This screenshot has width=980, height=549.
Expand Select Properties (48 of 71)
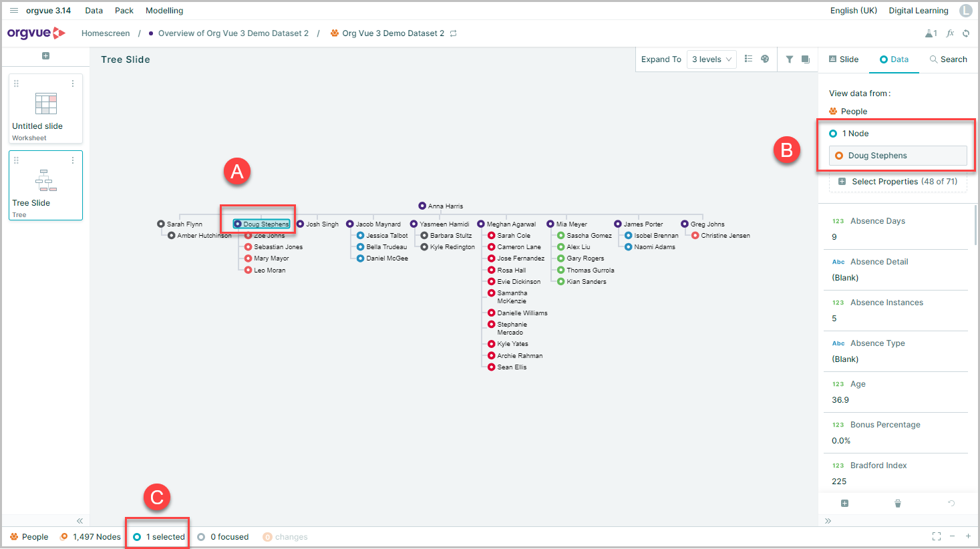898,182
